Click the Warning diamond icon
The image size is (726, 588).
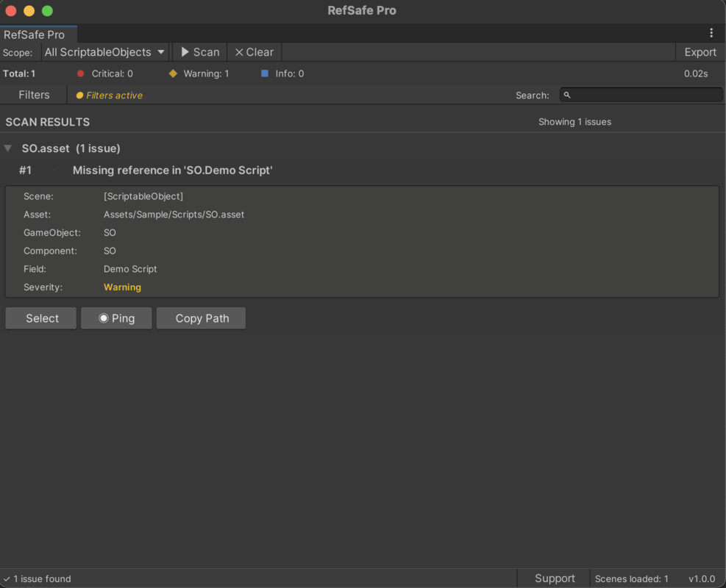coord(173,73)
